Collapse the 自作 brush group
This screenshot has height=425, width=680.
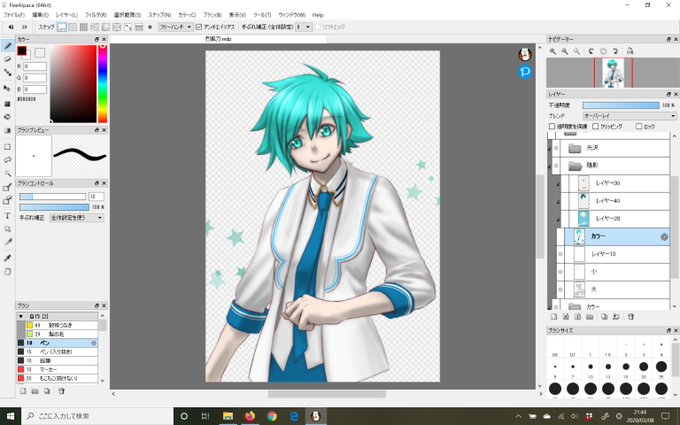(20, 317)
